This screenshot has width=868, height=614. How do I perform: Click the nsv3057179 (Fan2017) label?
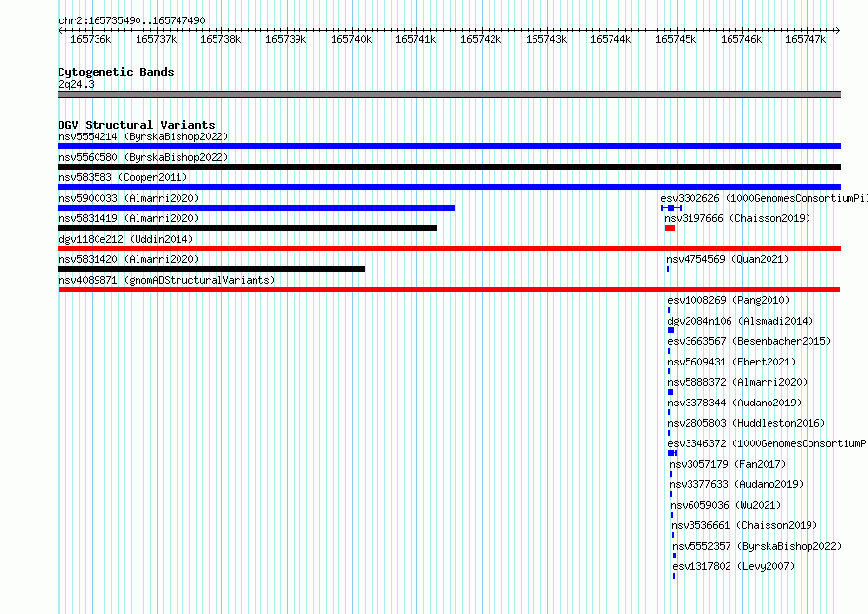click(728, 464)
